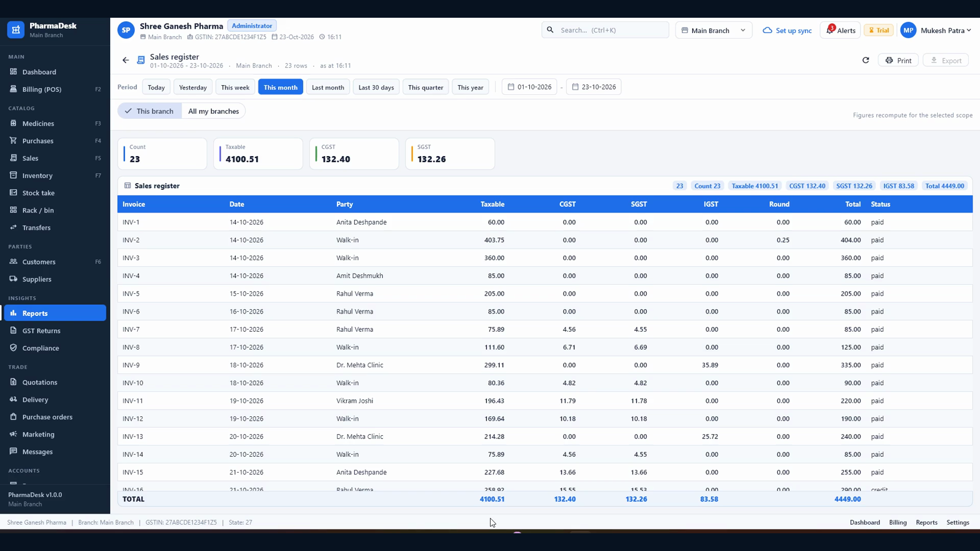Click the SP company avatar
Viewport: 980px width, 551px height.
[x=126, y=30]
